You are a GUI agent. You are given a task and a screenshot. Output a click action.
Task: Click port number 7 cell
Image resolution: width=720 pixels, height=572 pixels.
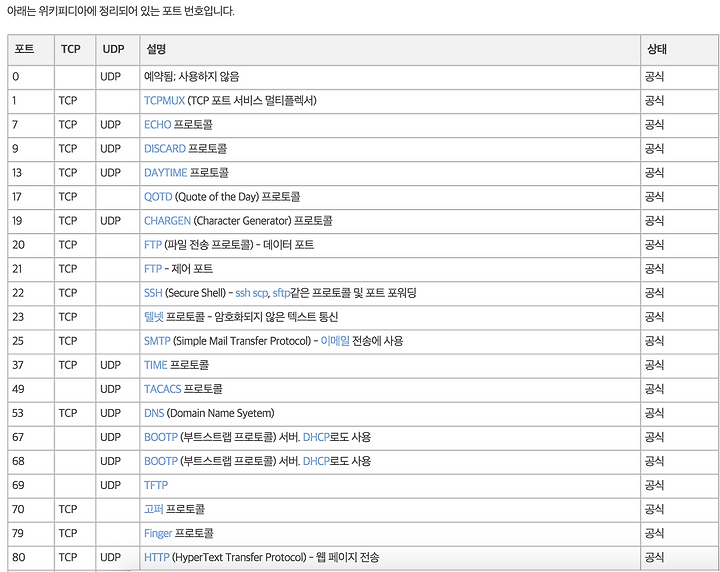[x=31, y=124]
